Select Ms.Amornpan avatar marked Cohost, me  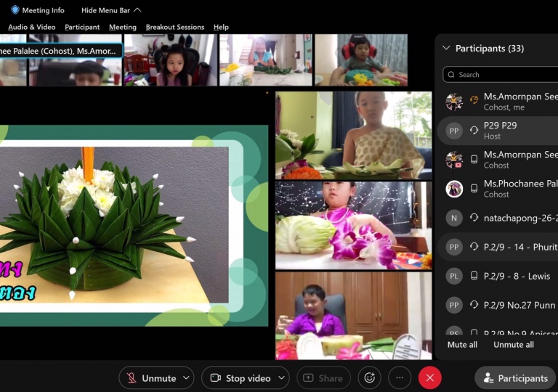(x=454, y=102)
